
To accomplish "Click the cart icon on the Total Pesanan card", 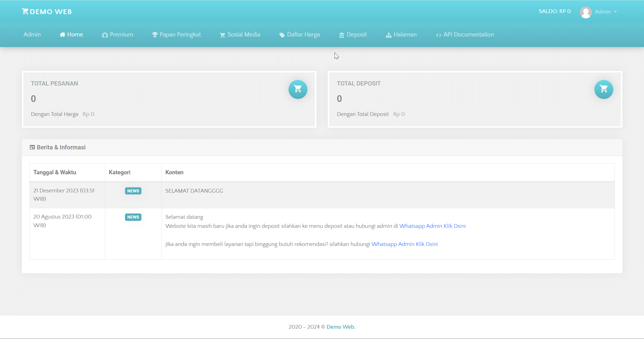I will click(298, 89).
